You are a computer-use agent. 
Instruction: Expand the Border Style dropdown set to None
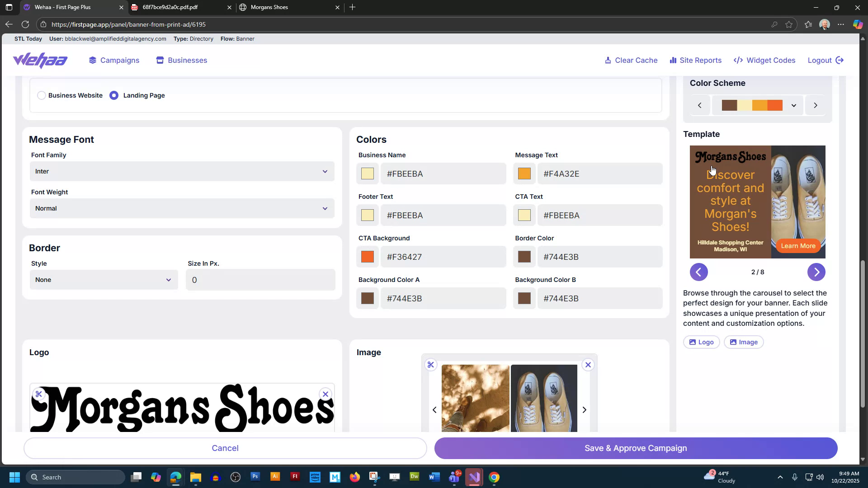[x=103, y=280]
